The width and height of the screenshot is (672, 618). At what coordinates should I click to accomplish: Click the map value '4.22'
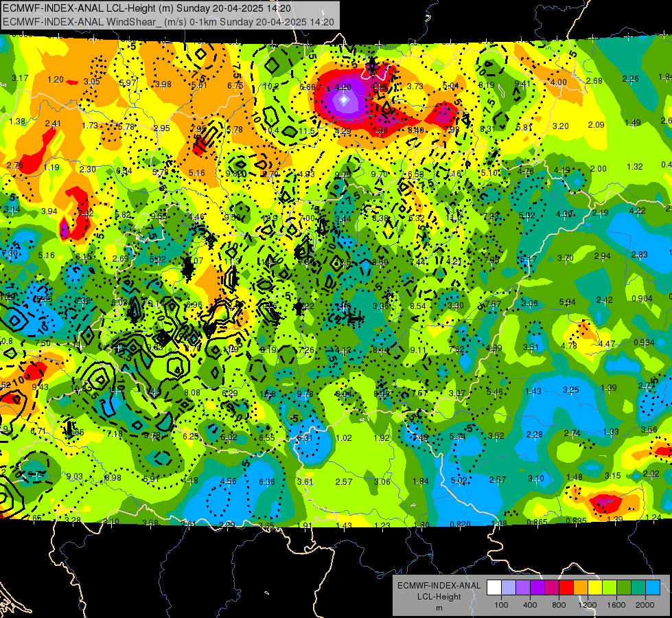(637, 211)
